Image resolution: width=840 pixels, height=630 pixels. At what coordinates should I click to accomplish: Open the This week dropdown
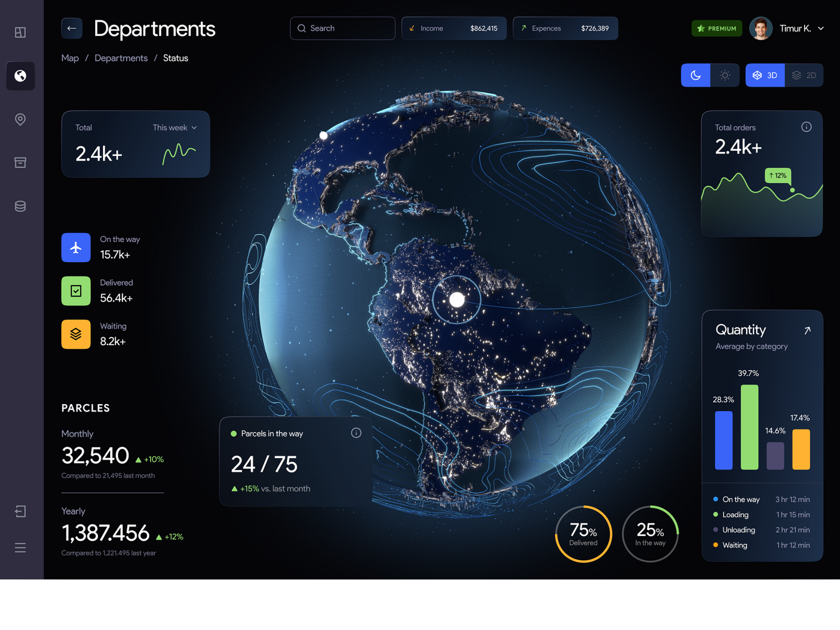[x=173, y=128]
